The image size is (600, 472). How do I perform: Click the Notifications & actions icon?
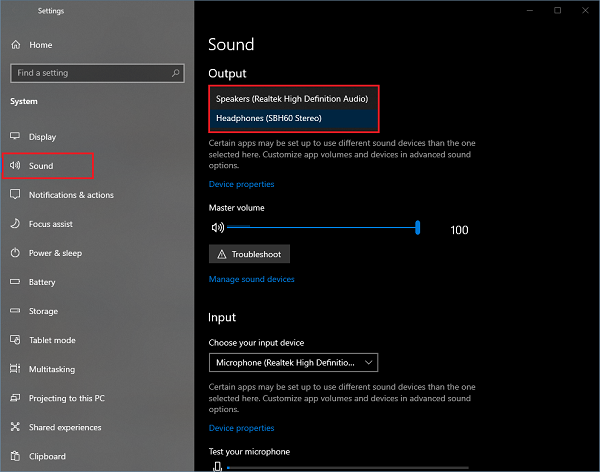coord(16,195)
